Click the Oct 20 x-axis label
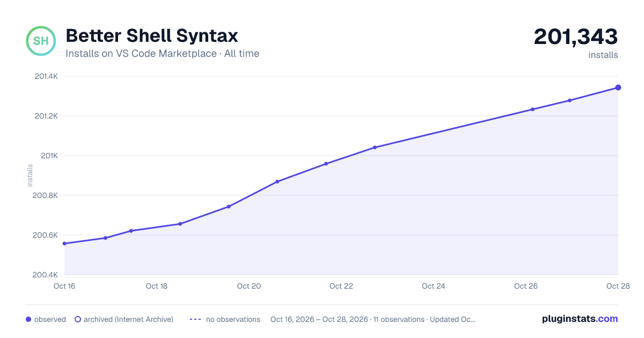Screen dimensions: 644x338 click(249, 286)
